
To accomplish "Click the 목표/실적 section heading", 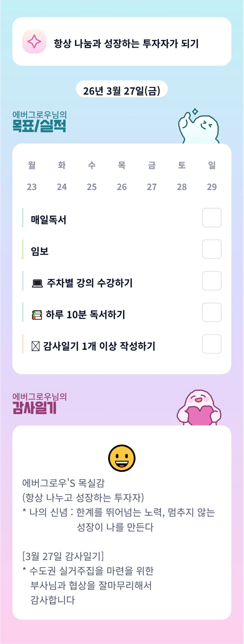I will tap(39, 126).
